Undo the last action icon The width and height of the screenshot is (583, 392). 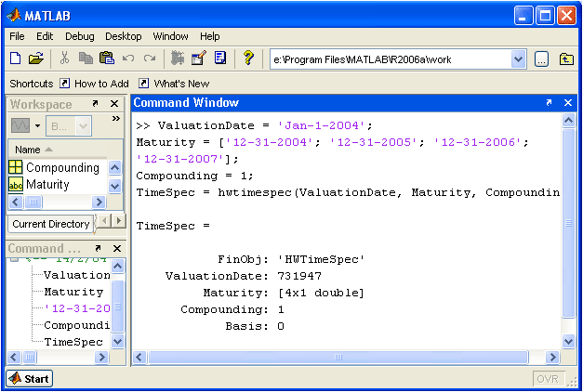tap(128, 59)
